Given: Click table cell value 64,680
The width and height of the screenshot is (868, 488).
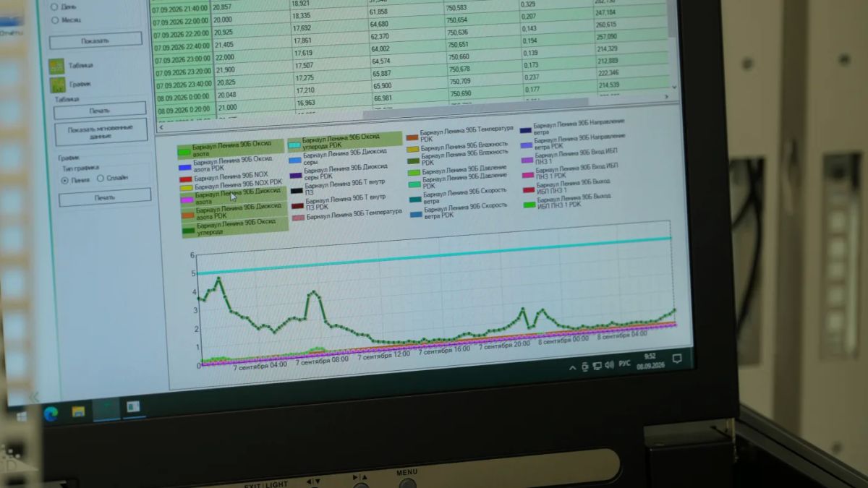Looking at the screenshot, I should click(x=378, y=24).
